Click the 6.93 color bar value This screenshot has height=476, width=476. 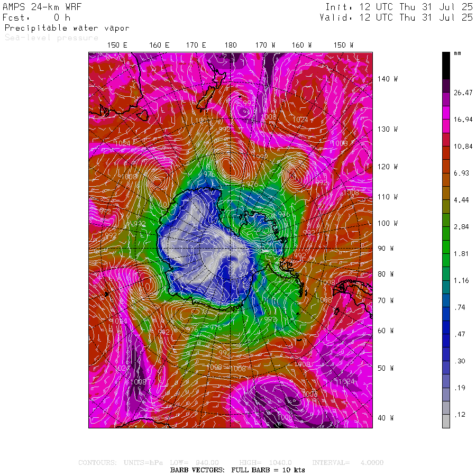[x=461, y=173]
